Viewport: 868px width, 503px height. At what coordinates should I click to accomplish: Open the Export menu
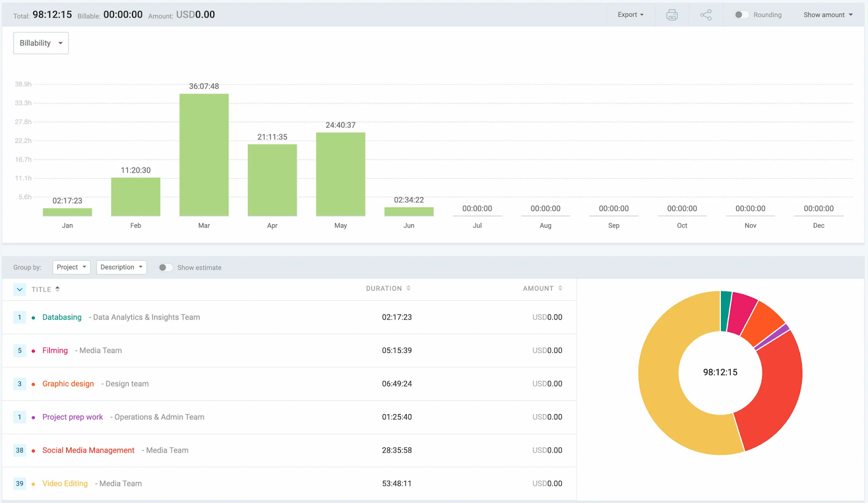(630, 15)
